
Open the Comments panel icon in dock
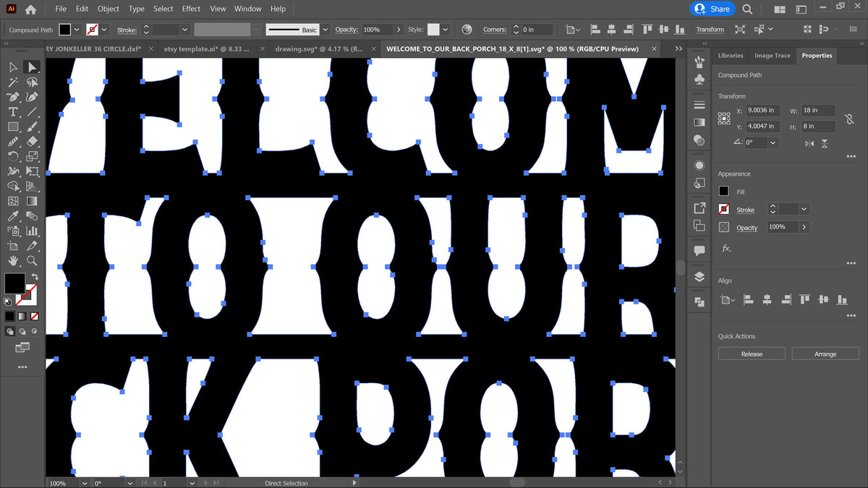coord(699,251)
